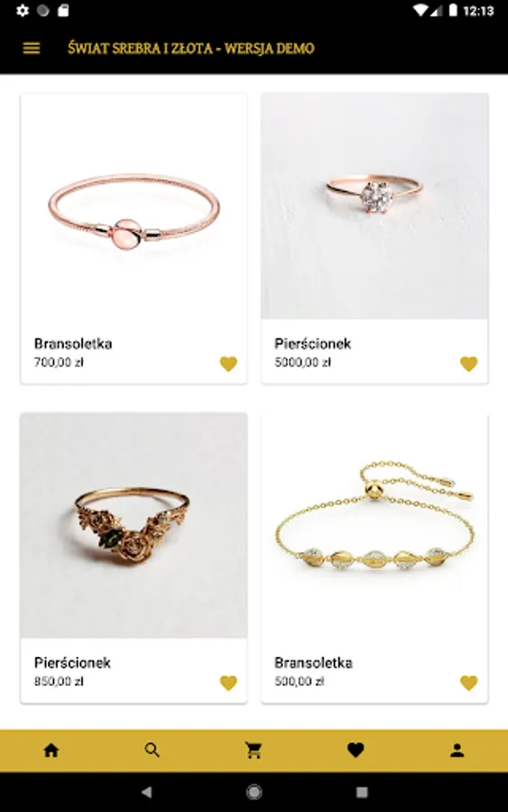Tap the Android back button
This screenshot has height=812, width=508.
pyautogui.click(x=146, y=792)
